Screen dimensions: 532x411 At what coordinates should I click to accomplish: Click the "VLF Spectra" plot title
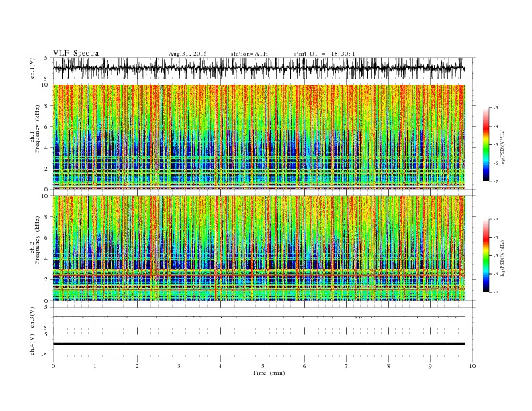coord(76,53)
